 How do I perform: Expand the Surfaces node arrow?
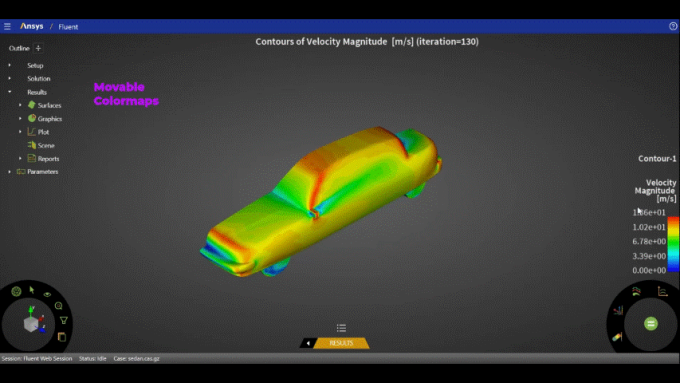20,105
